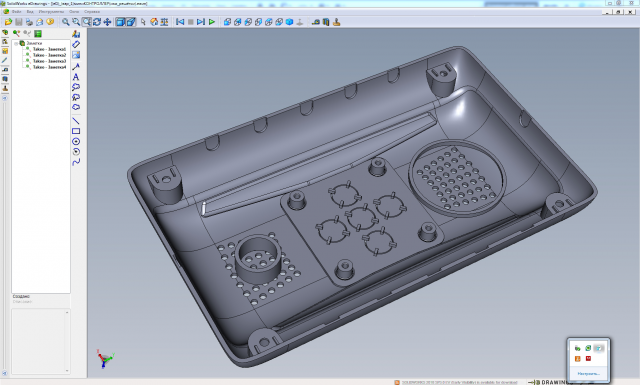Select the Arc markup tool
This screenshot has height=385, width=640.
[76, 151]
